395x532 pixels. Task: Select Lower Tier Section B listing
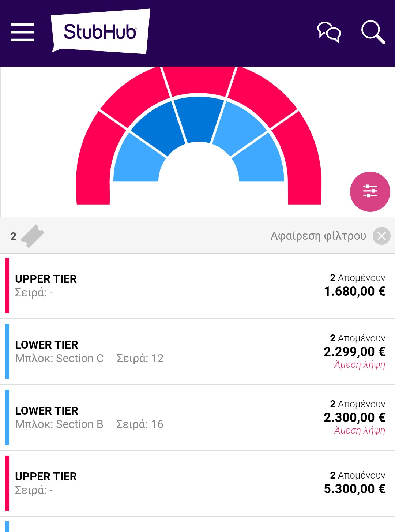click(x=197, y=417)
